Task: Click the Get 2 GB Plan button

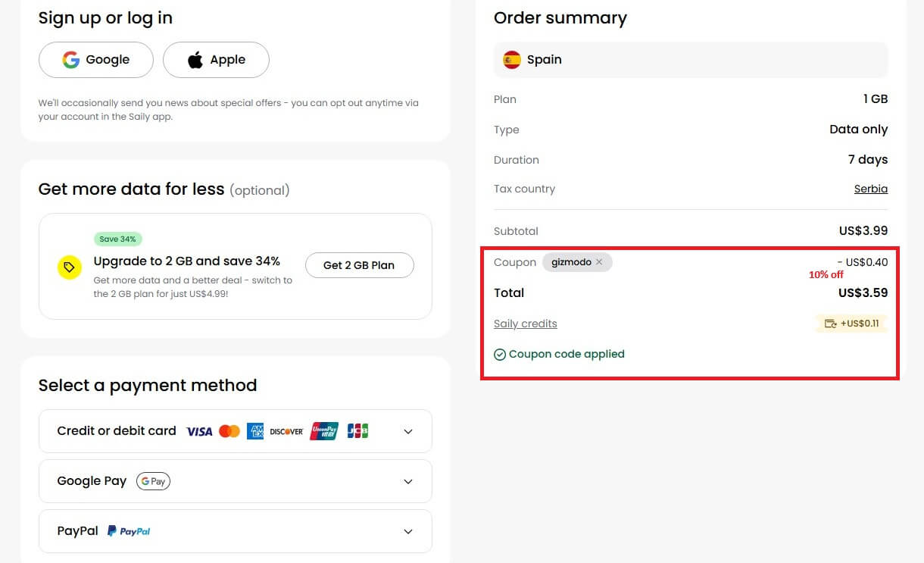Action: pyautogui.click(x=359, y=265)
